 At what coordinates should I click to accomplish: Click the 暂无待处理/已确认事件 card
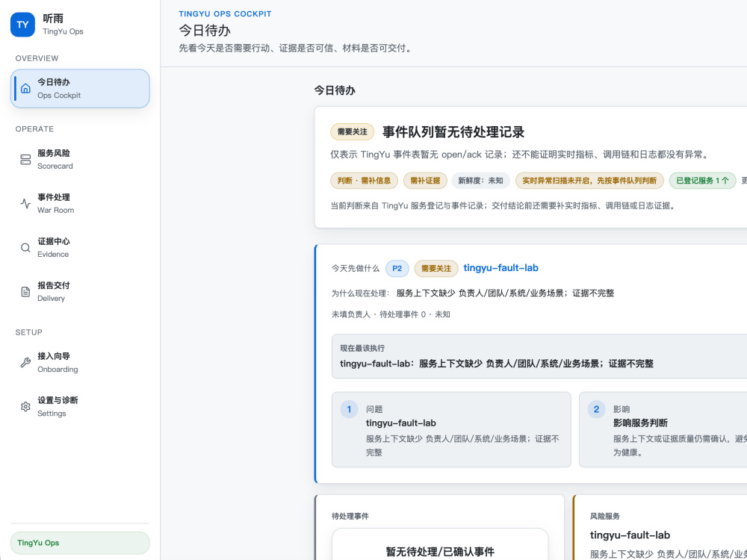tap(440, 545)
